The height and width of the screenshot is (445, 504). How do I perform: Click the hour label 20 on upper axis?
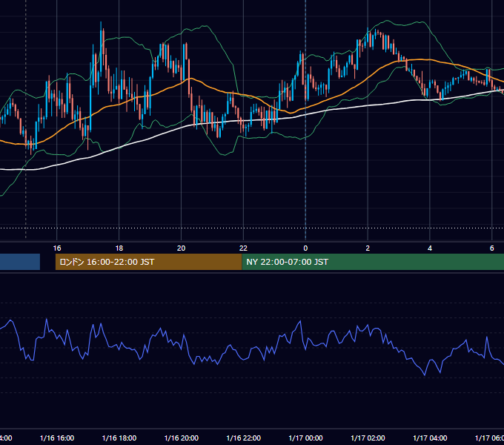tap(182, 248)
